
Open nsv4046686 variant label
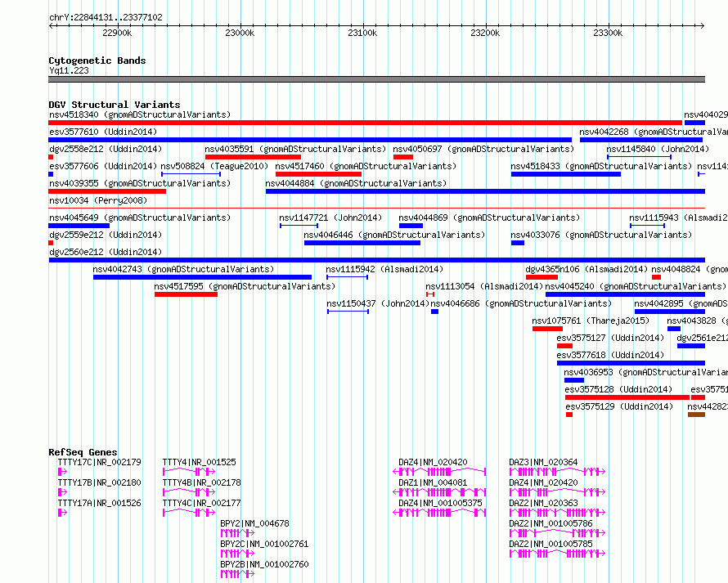click(x=521, y=303)
